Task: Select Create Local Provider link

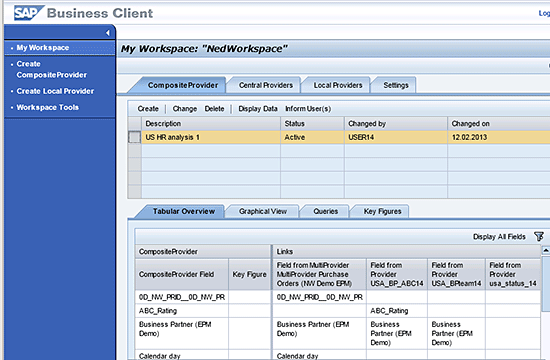Action: coord(55,91)
